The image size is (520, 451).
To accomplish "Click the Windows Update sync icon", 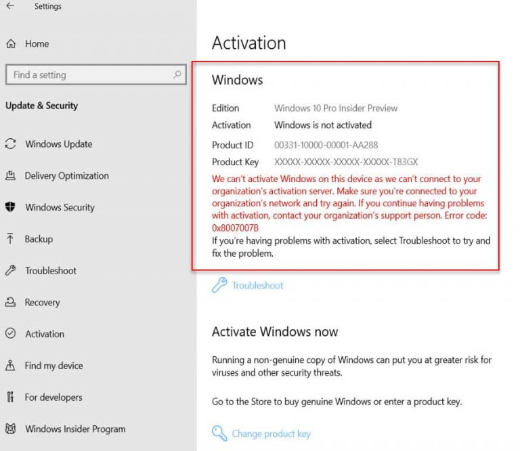I will click(10, 144).
